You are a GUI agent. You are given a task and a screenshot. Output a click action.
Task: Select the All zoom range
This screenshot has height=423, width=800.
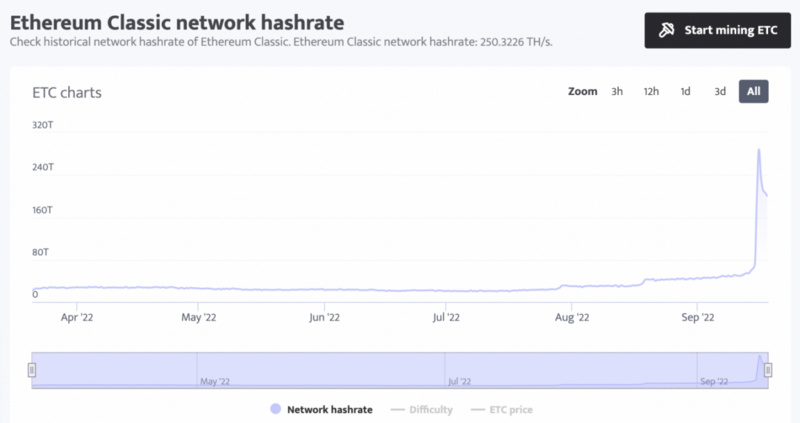[753, 92]
